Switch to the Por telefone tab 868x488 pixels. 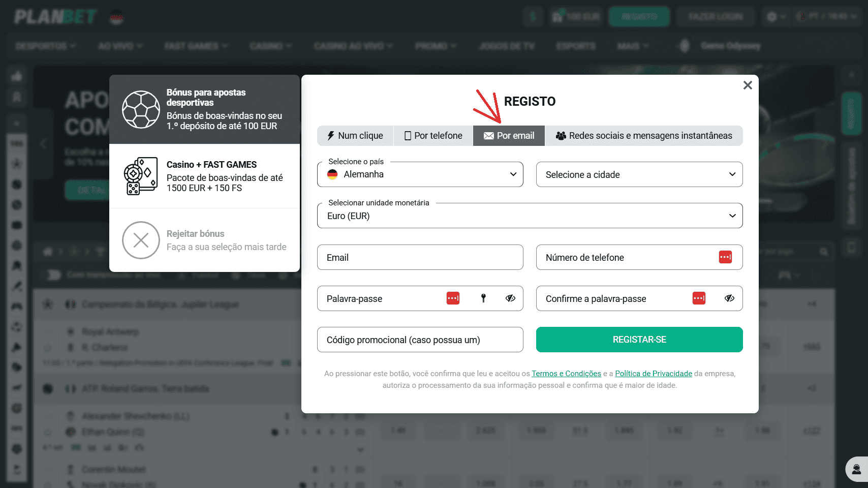tap(433, 136)
